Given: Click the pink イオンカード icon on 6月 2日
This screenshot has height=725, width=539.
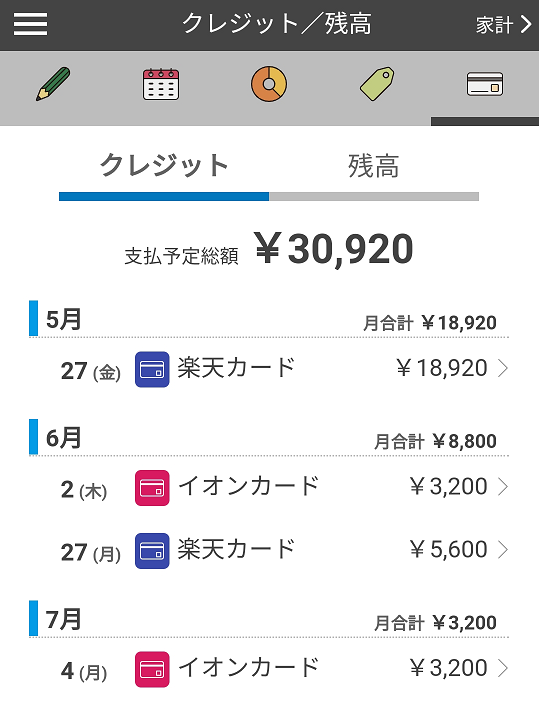Looking at the screenshot, I should click(152, 488).
